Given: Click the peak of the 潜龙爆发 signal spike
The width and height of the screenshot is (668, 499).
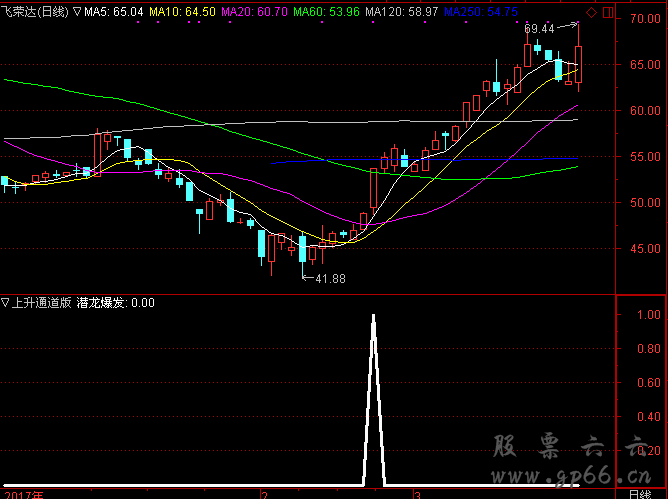Looking at the screenshot, I should (374, 316).
